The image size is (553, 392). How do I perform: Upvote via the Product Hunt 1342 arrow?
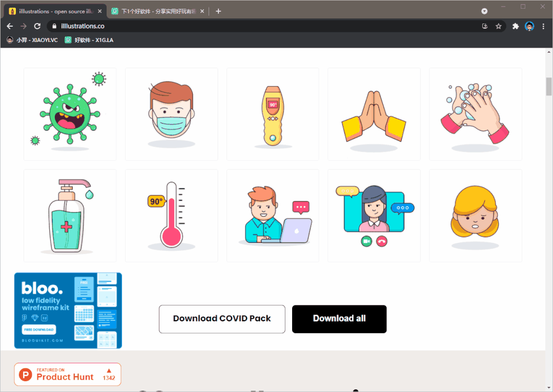109,370
